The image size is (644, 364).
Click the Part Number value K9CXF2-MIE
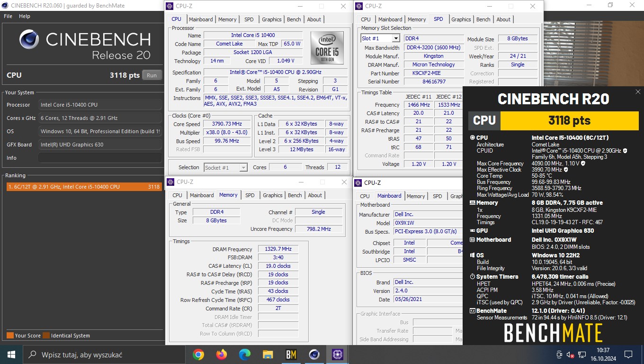pos(434,73)
